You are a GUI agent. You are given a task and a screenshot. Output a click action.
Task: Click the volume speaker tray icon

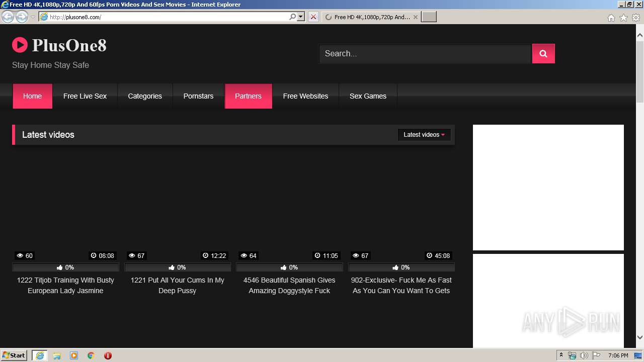pyautogui.click(x=584, y=355)
